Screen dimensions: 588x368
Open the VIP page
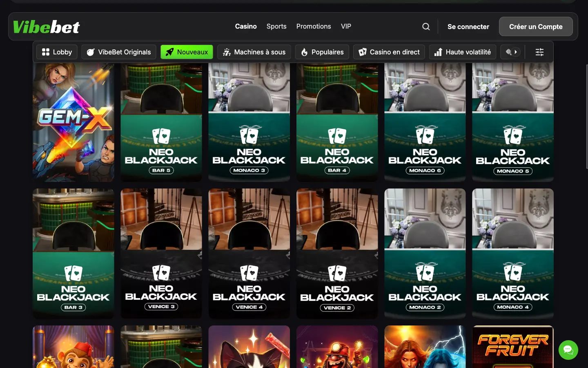coord(346,26)
